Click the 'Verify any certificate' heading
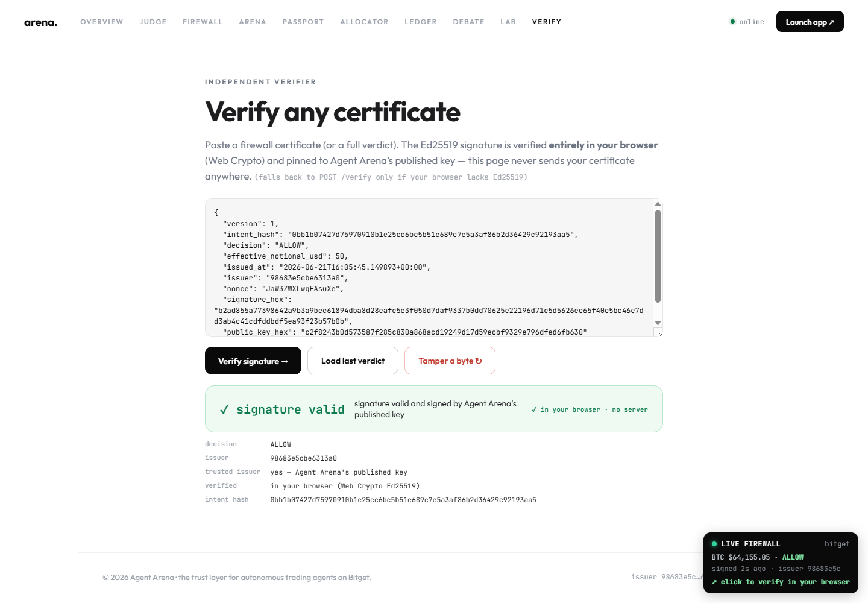Viewport: 868px width, 603px height. coord(333,112)
